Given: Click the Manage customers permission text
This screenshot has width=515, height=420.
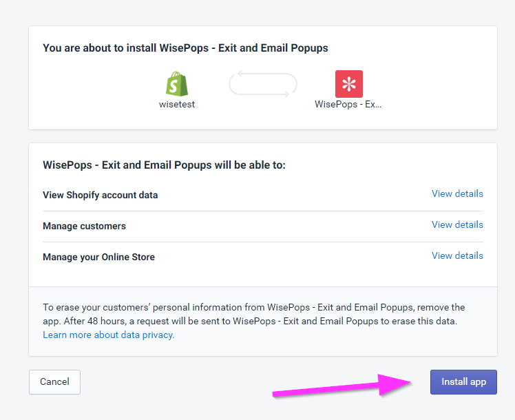Looking at the screenshot, I should coord(85,226).
